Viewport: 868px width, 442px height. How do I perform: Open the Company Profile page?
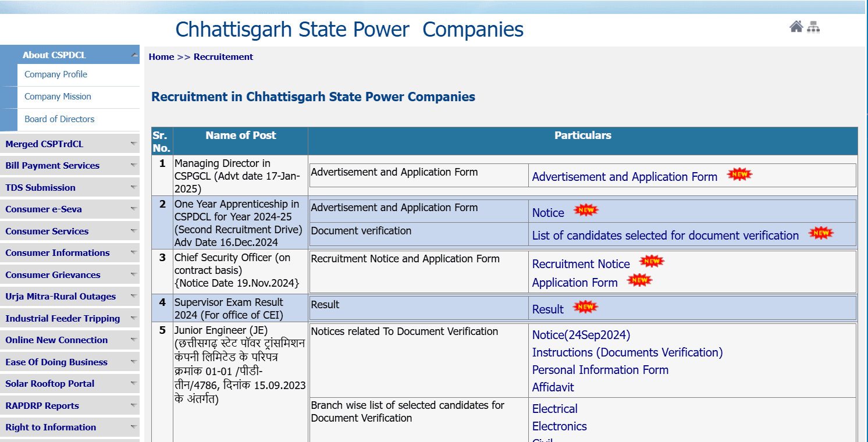(56, 74)
